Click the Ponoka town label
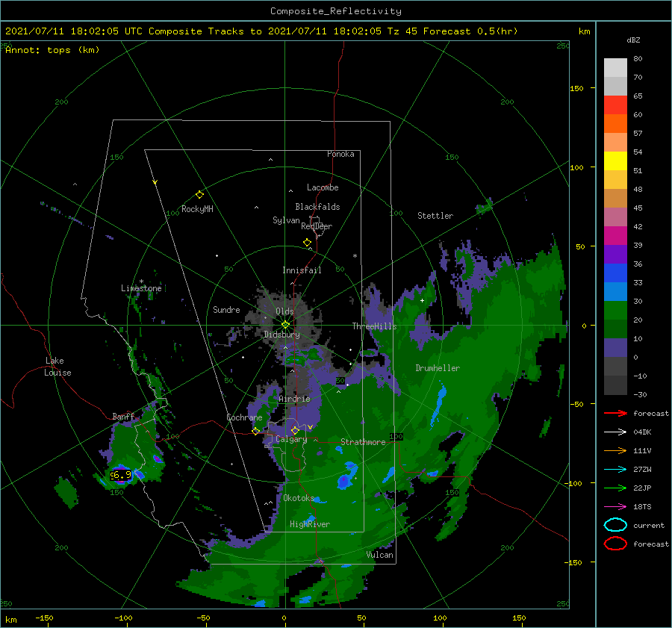This screenshot has width=672, height=628. click(340, 154)
